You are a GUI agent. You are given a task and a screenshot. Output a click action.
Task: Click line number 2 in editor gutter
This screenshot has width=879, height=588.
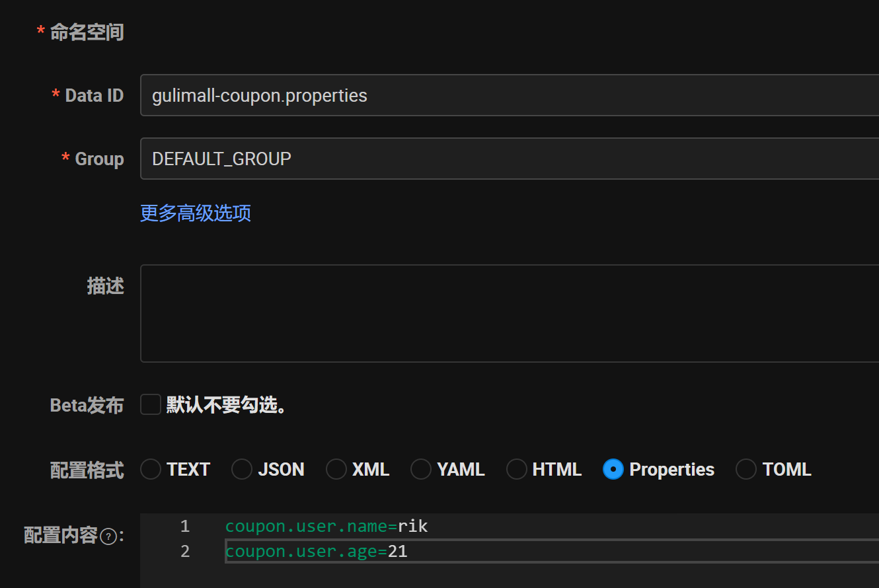(x=184, y=551)
